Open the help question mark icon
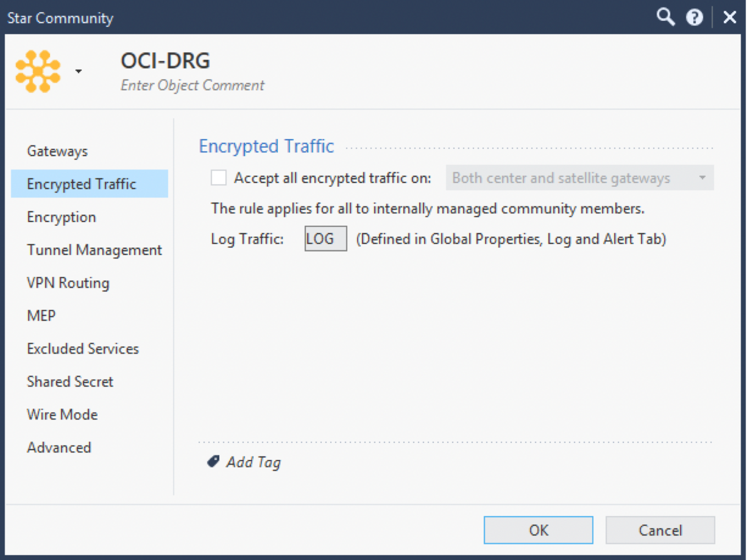Screen dimensions: 747x560 click(694, 17)
